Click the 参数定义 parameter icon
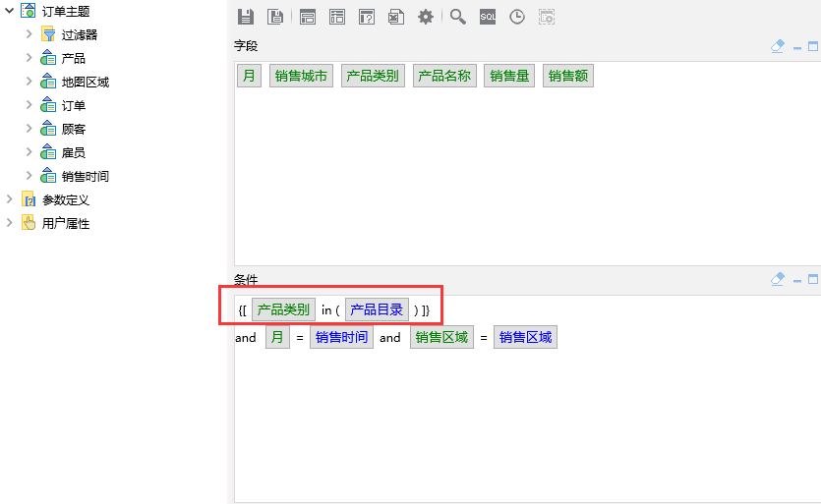Image resolution: width=821 pixels, height=504 pixels. point(29,199)
